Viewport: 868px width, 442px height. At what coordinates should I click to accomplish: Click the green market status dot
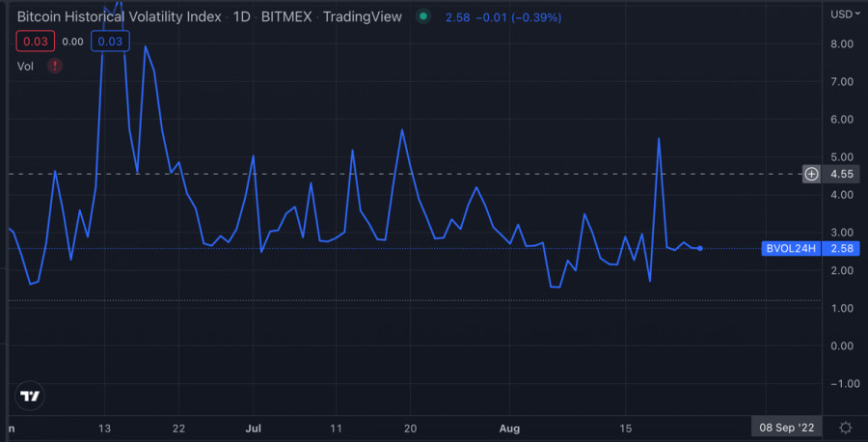pos(423,17)
